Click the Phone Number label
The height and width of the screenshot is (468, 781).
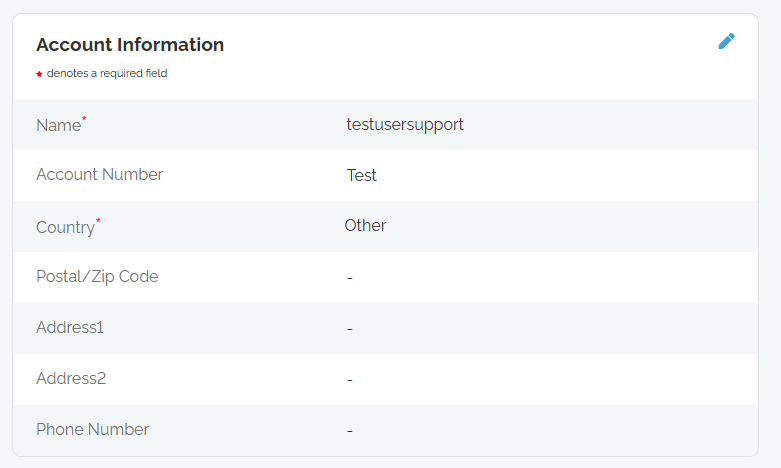click(x=93, y=430)
